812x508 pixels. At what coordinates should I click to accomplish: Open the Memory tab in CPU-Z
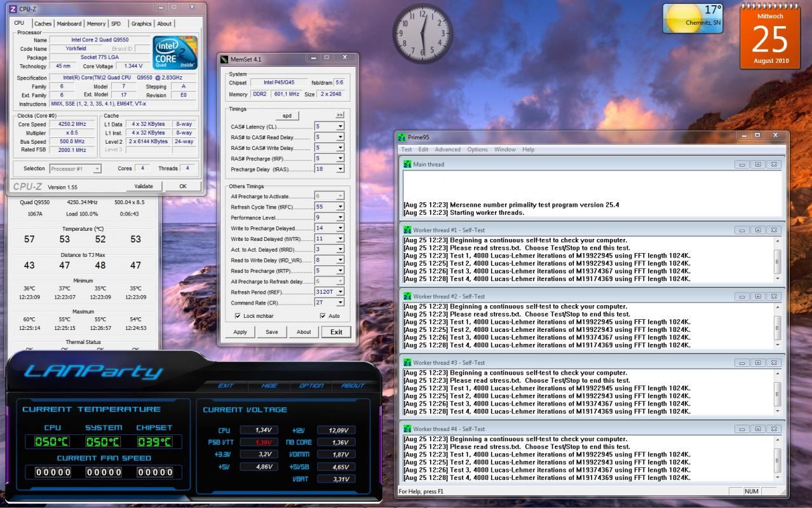click(96, 24)
